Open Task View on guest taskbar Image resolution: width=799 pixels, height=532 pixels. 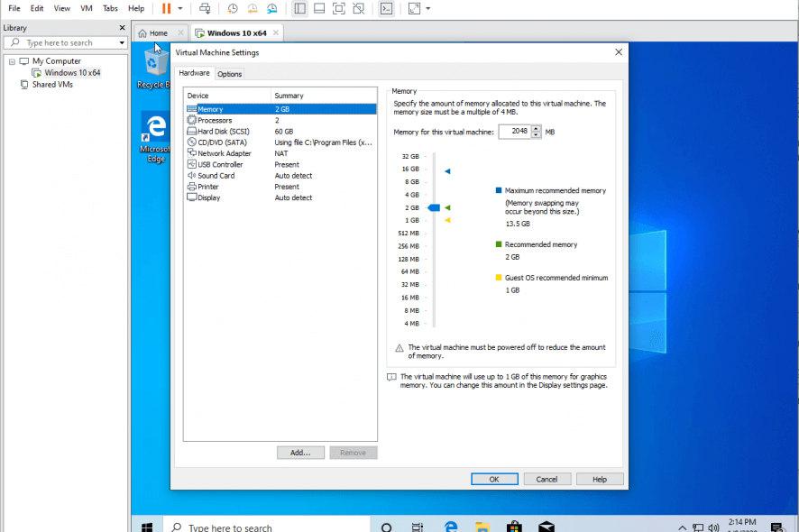tap(418, 527)
